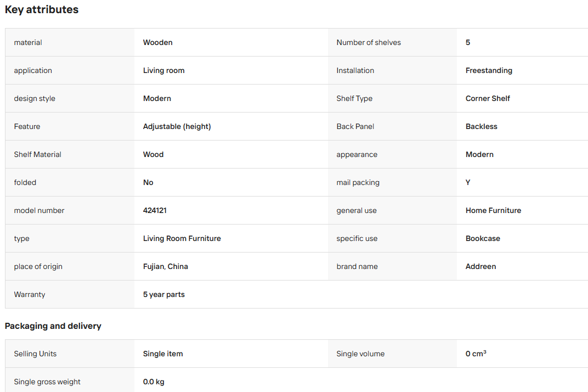This screenshot has width=588, height=392.
Task: Click the mail packing label
Action: (358, 183)
